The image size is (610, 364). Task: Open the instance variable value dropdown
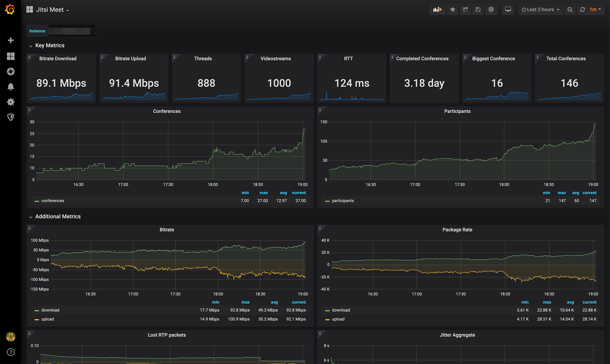72,31
